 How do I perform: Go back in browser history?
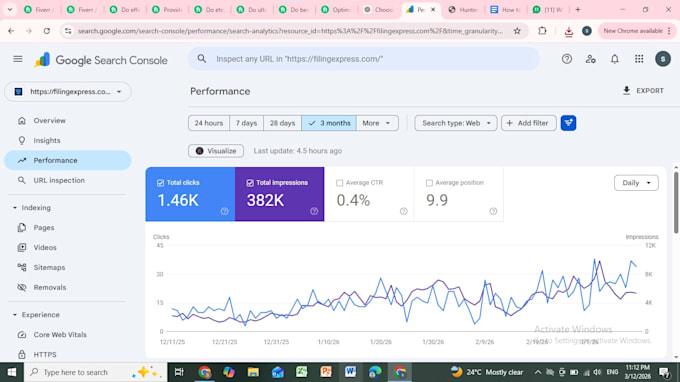(x=11, y=31)
